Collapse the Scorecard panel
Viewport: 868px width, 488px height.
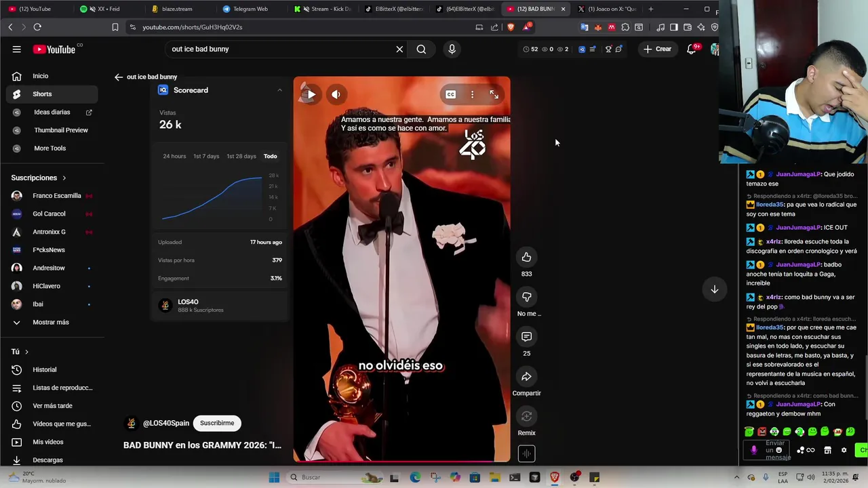pos(279,90)
